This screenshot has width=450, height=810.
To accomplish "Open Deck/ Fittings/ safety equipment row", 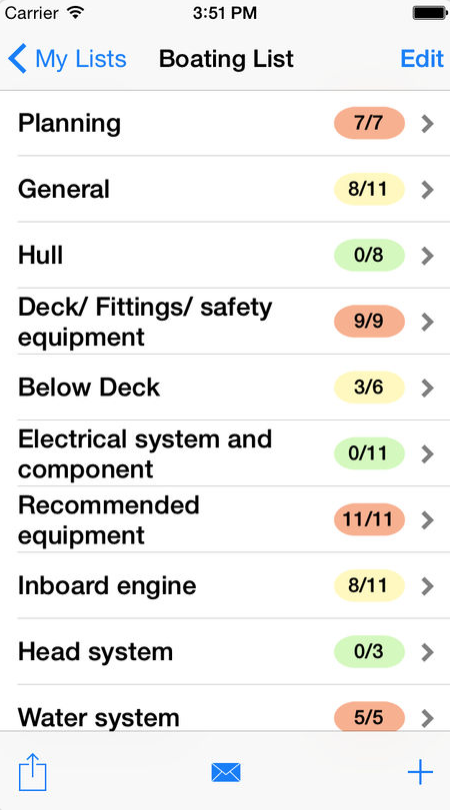I will click(225, 321).
